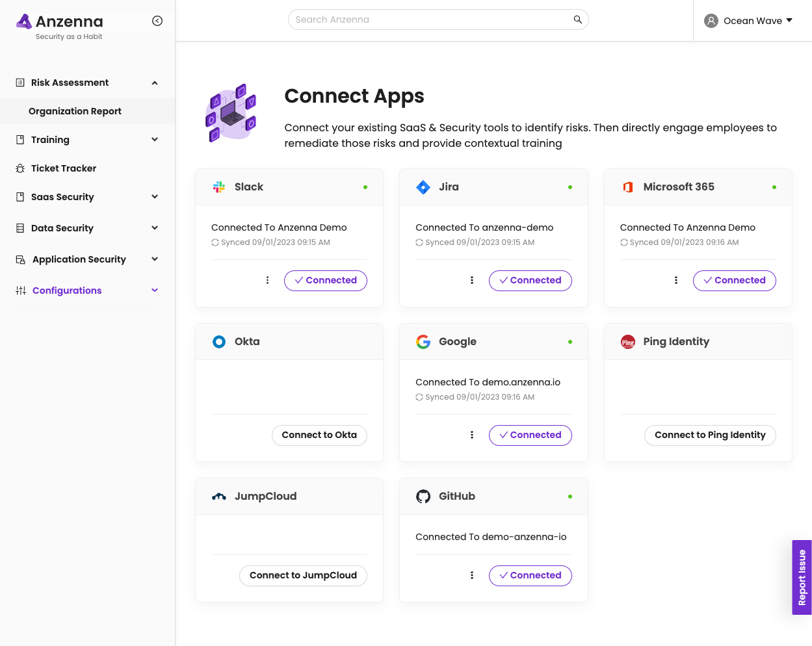The image size is (812, 646).
Task: Click the GitHub logo icon
Action: [423, 497]
